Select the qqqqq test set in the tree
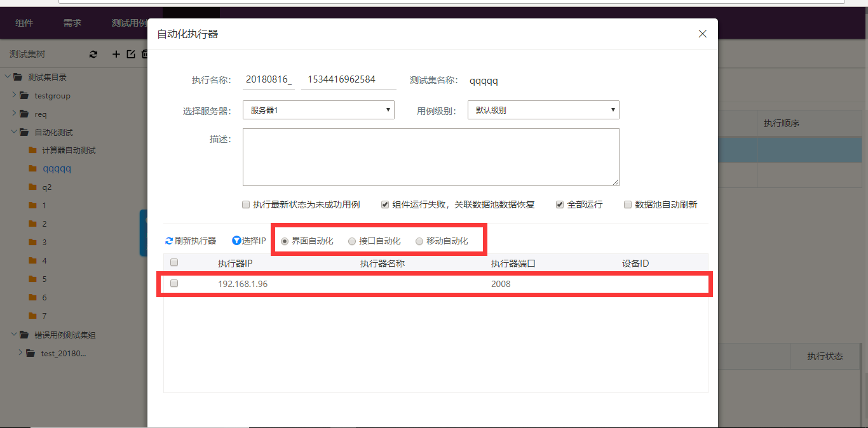The height and width of the screenshot is (428, 868). pyautogui.click(x=57, y=169)
